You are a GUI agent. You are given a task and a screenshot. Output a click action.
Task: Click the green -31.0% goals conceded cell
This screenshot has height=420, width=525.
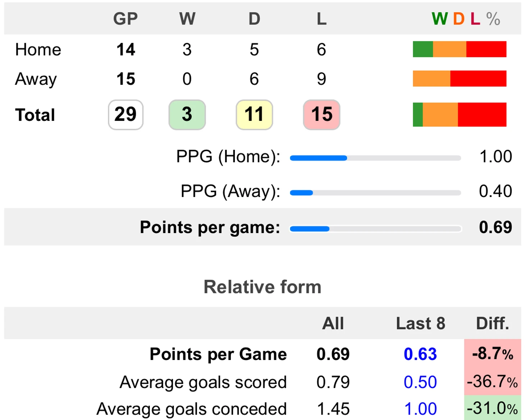pos(492,408)
